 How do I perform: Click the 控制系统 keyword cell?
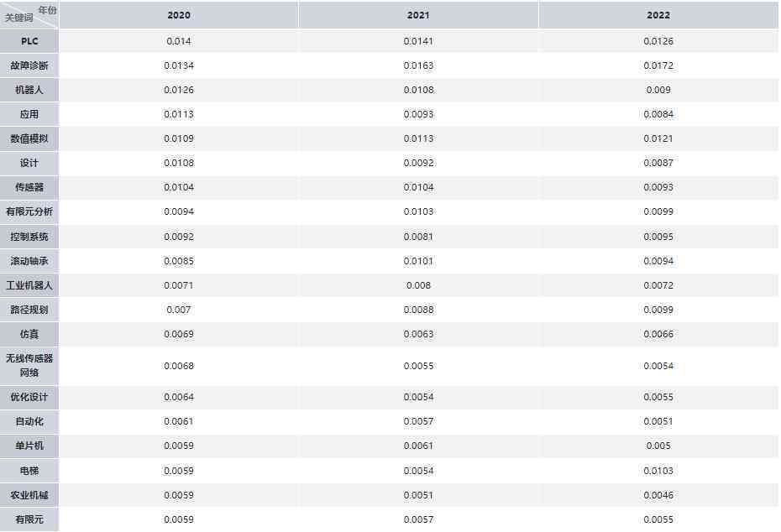tap(29, 237)
